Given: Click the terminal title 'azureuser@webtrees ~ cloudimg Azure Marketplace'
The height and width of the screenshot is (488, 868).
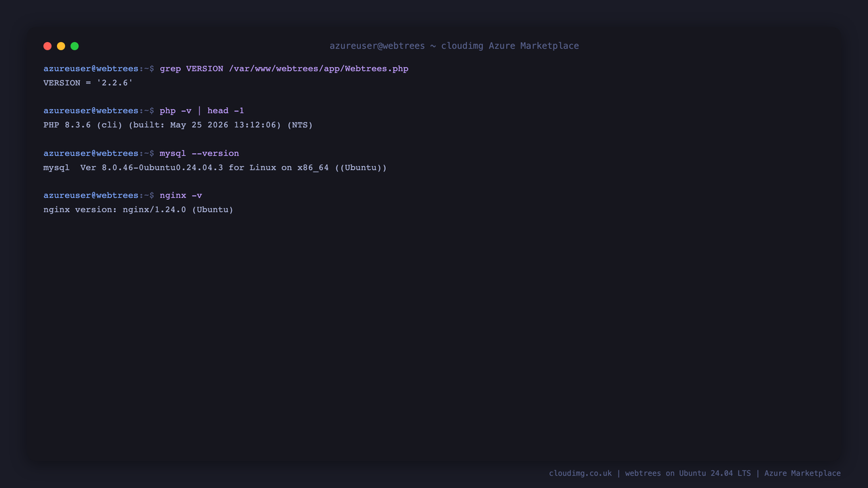Looking at the screenshot, I should [454, 46].
